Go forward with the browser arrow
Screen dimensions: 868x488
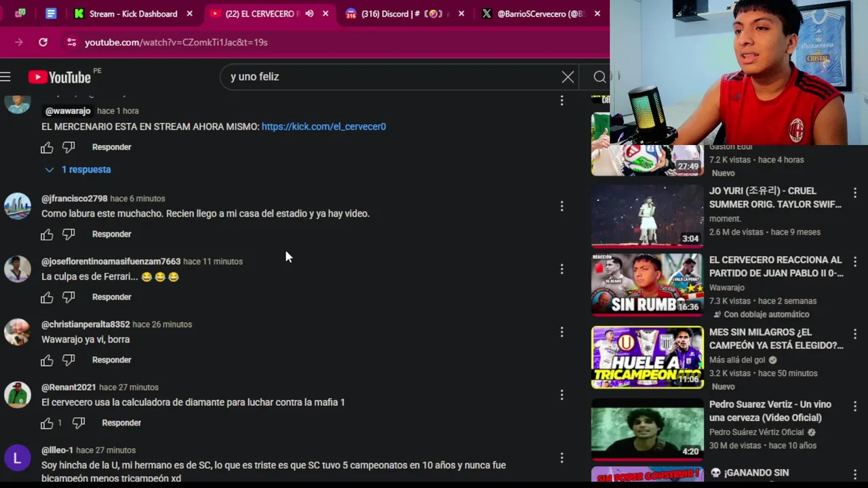(x=19, y=42)
